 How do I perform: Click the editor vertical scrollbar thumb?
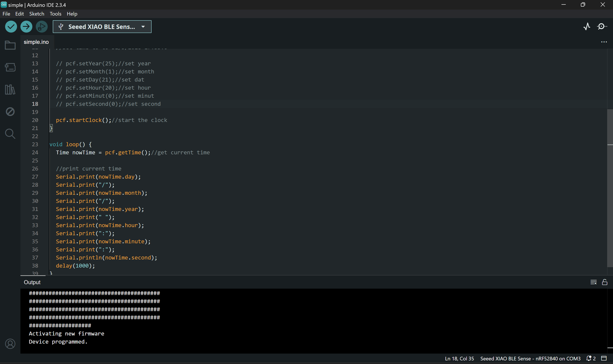pos(610,188)
